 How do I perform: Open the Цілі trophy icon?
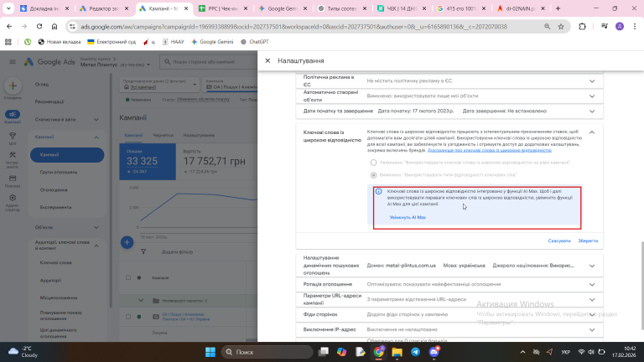13,136
